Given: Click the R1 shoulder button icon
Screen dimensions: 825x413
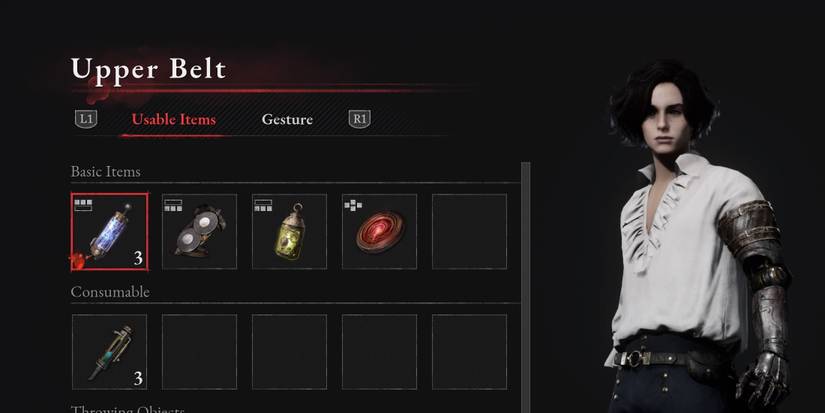Looking at the screenshot, I should tap(359, 119).
